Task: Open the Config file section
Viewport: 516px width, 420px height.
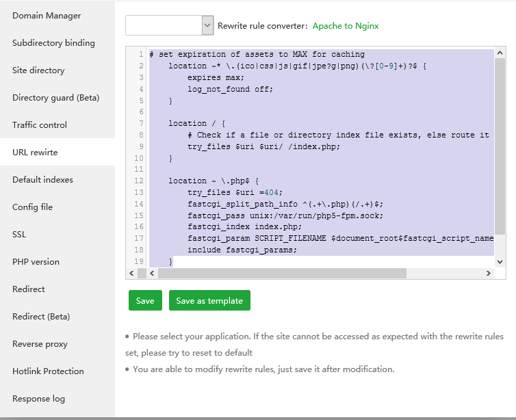Action: pyautogui.click(x=32, y=207)
